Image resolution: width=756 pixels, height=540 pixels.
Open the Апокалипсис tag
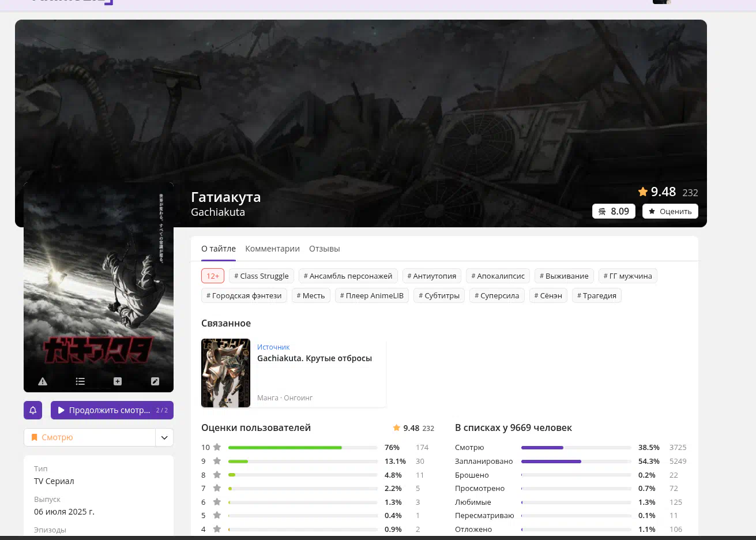coord(498,276)
